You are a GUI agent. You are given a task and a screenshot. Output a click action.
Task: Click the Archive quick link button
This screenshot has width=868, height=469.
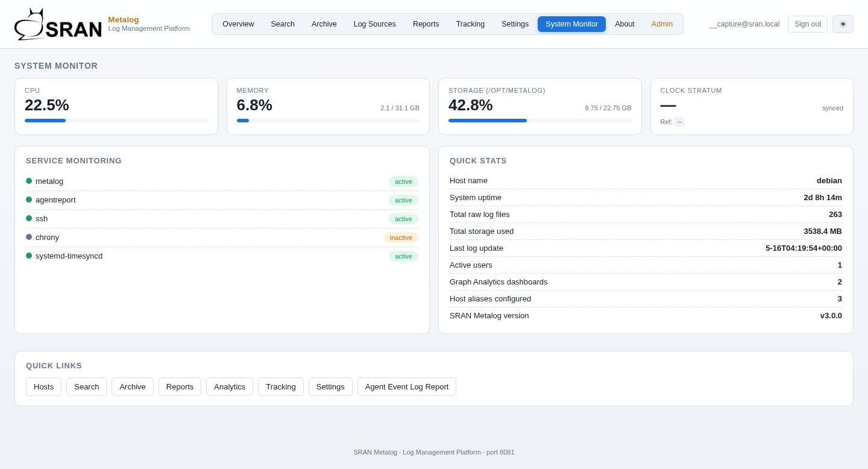[133, 387]
